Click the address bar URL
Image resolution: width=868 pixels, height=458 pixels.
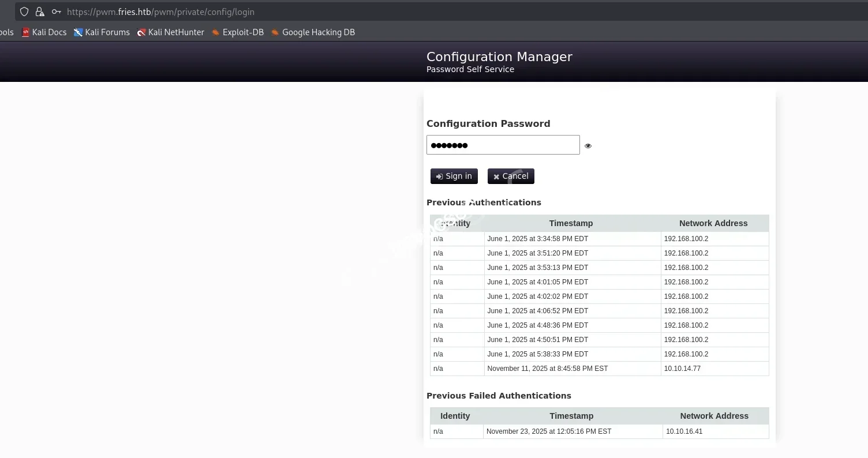tap(160, 12)
